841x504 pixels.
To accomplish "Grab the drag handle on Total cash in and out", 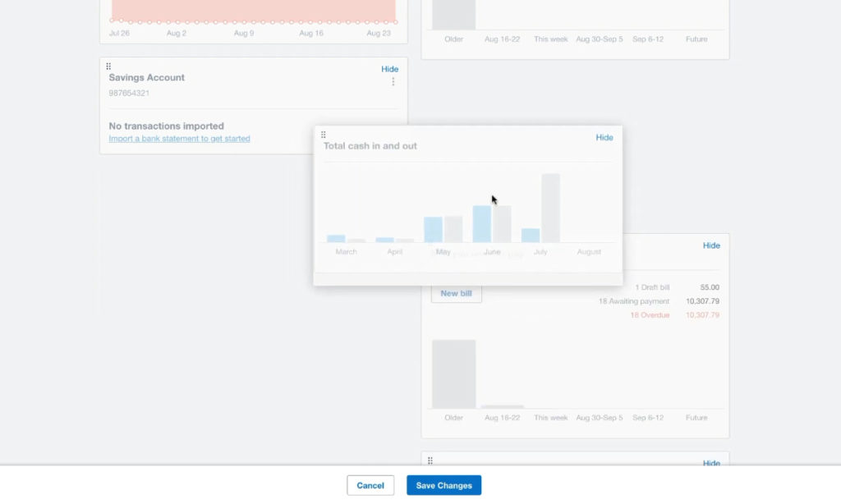I will (x=324, y=134).
